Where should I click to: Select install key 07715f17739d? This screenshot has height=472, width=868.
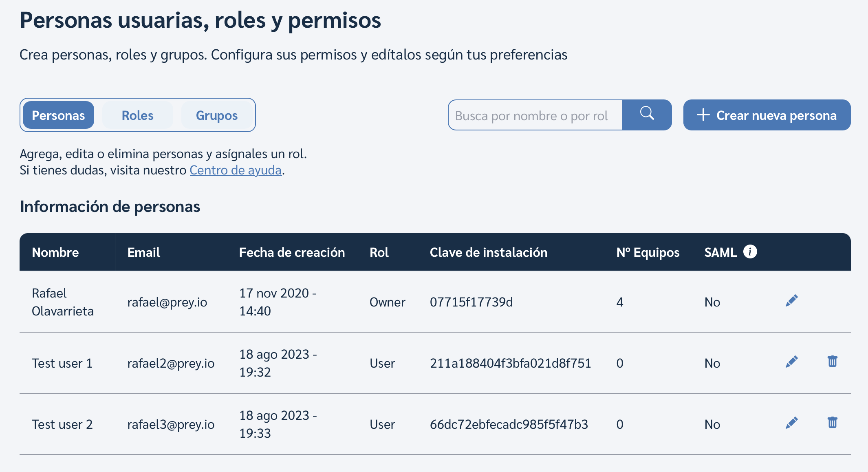(x=471, y=302)
